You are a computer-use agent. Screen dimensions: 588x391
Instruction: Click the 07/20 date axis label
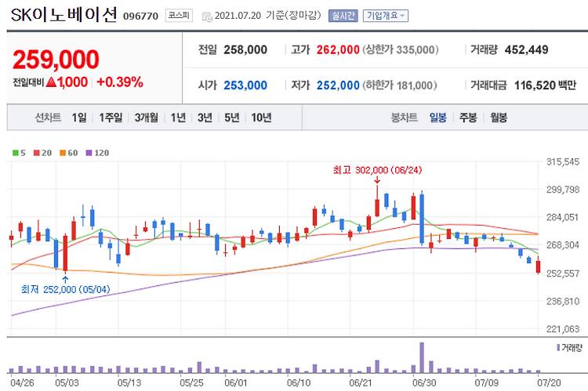(549, 382)
